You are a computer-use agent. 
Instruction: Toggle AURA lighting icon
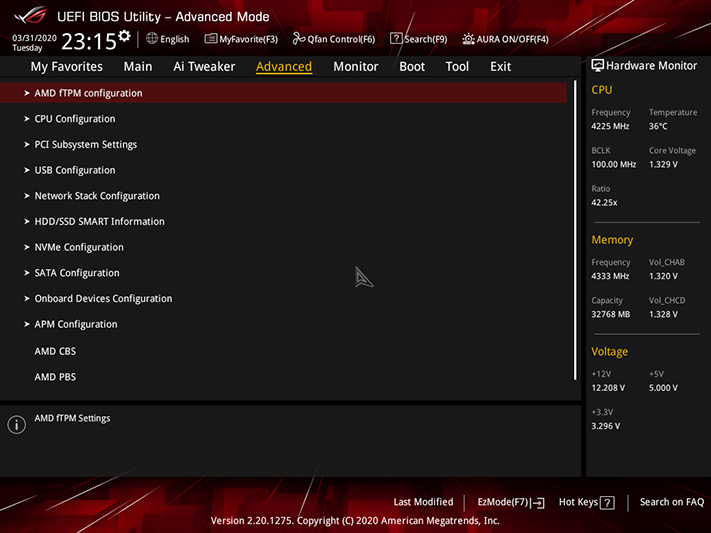click(x=468, y=39)
